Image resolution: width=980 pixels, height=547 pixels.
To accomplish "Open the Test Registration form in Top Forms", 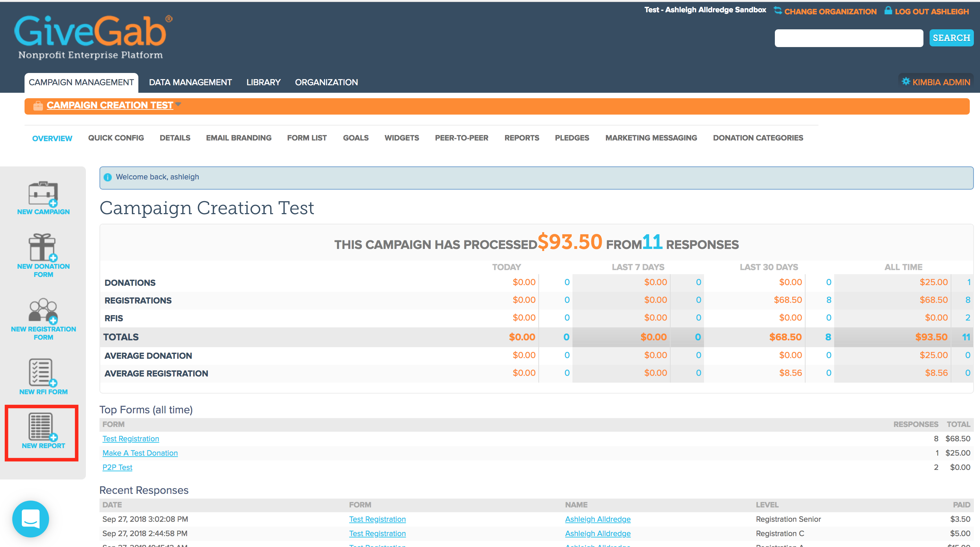I will point(131,439).
